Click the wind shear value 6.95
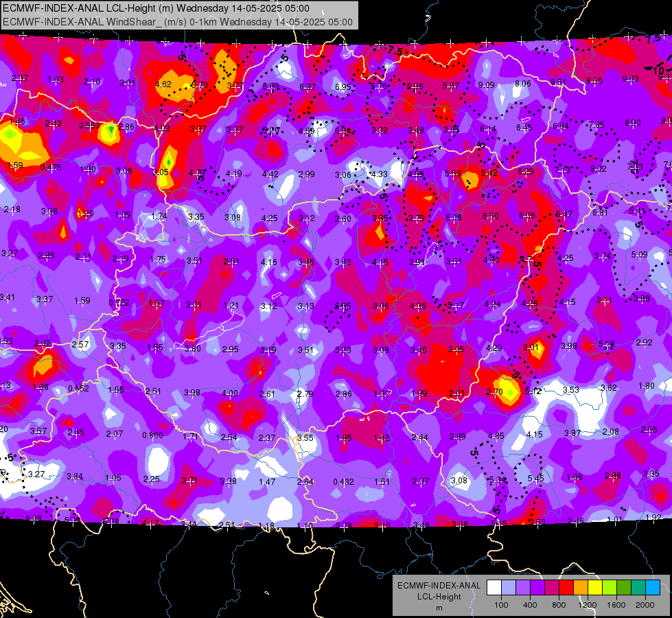 pos(343,87)
